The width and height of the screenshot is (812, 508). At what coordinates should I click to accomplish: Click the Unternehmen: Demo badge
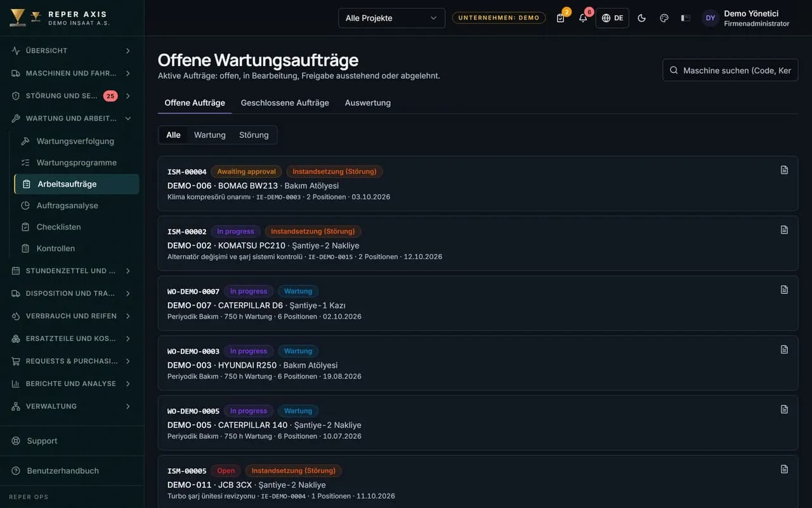pos(499,18)
